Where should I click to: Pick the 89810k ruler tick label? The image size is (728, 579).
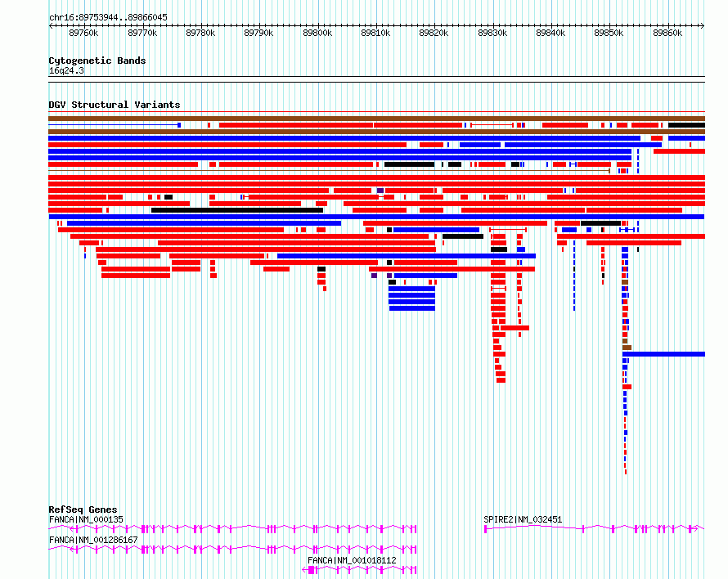point(375,33)
